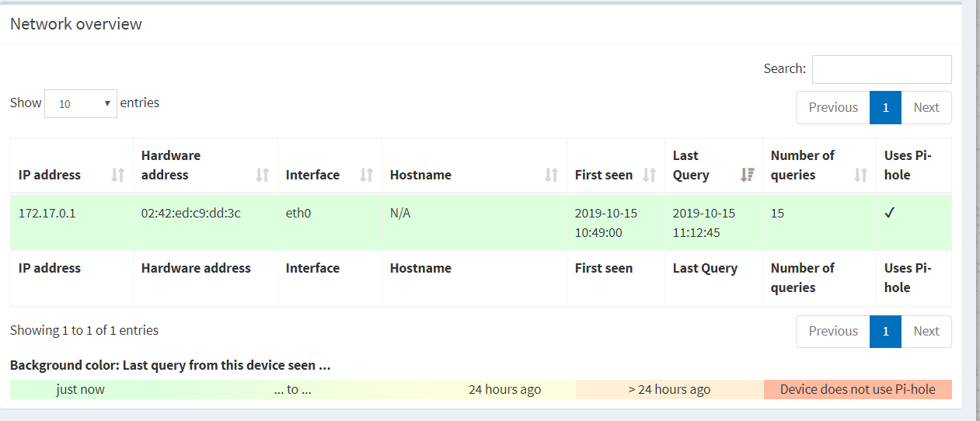The image size is (980, 421).
Task: Click the '> 24 hours ago' legend swatch
Action: [x=670, y=390]
